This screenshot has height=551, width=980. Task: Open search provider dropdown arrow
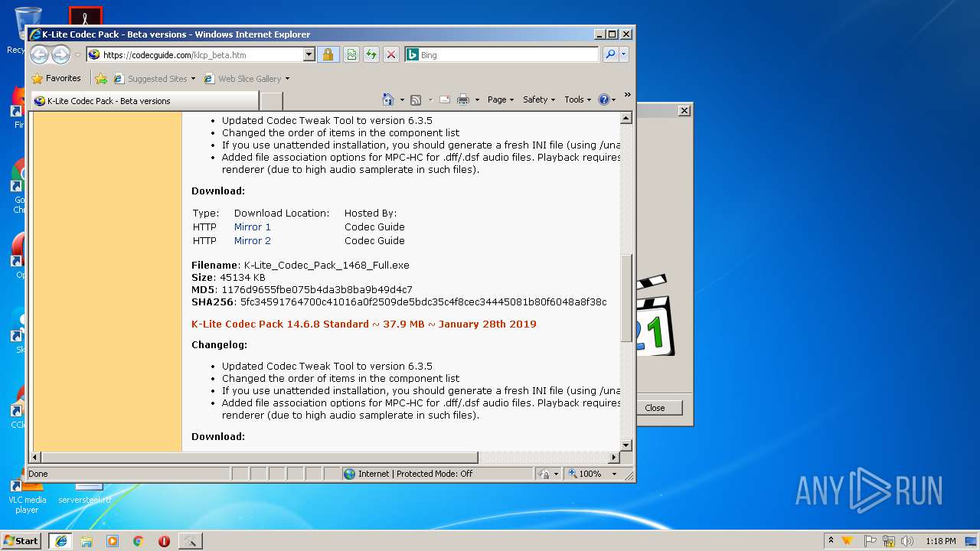(x=624, y=54)
